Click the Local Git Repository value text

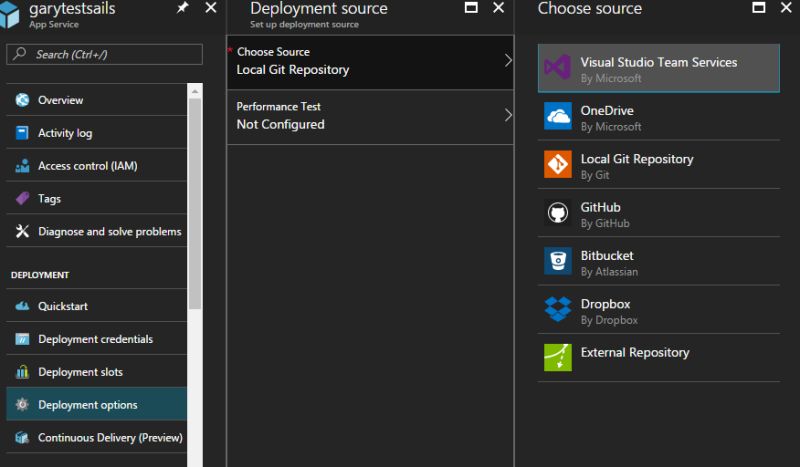coord(293,70)
